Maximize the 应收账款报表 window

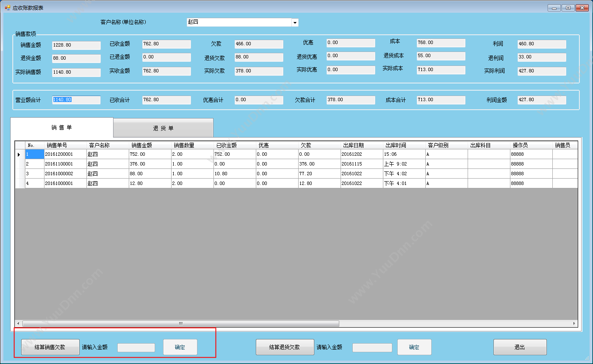[x=568, y=8]
